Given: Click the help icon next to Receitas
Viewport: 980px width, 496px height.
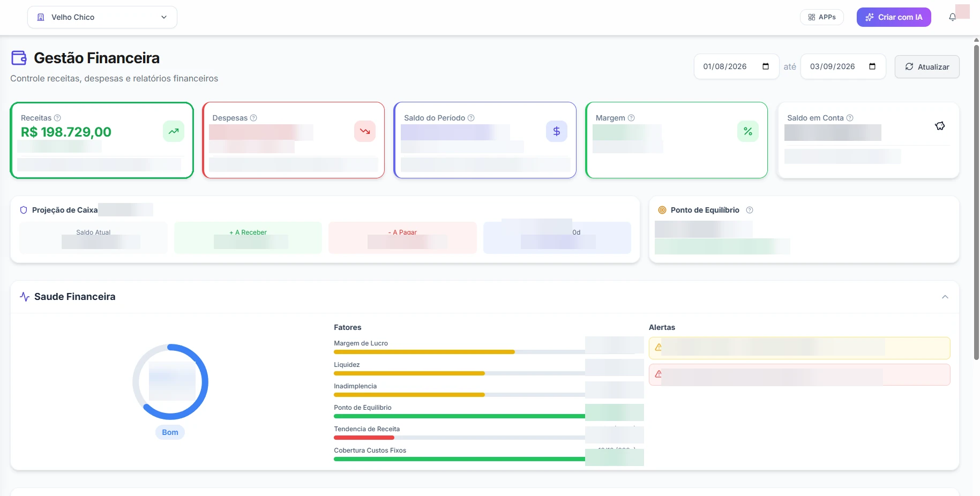Looking at the screenshot, I should tap(57, 118).
